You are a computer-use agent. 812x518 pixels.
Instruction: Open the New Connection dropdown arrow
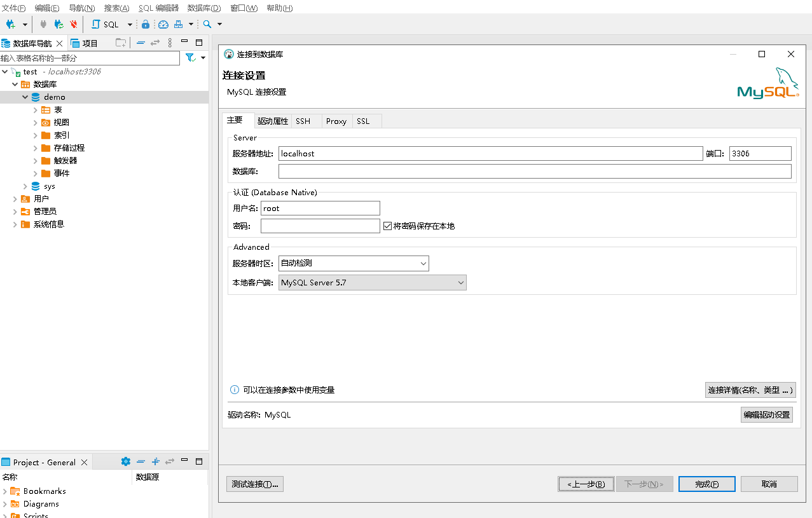[x=25, y=24]
